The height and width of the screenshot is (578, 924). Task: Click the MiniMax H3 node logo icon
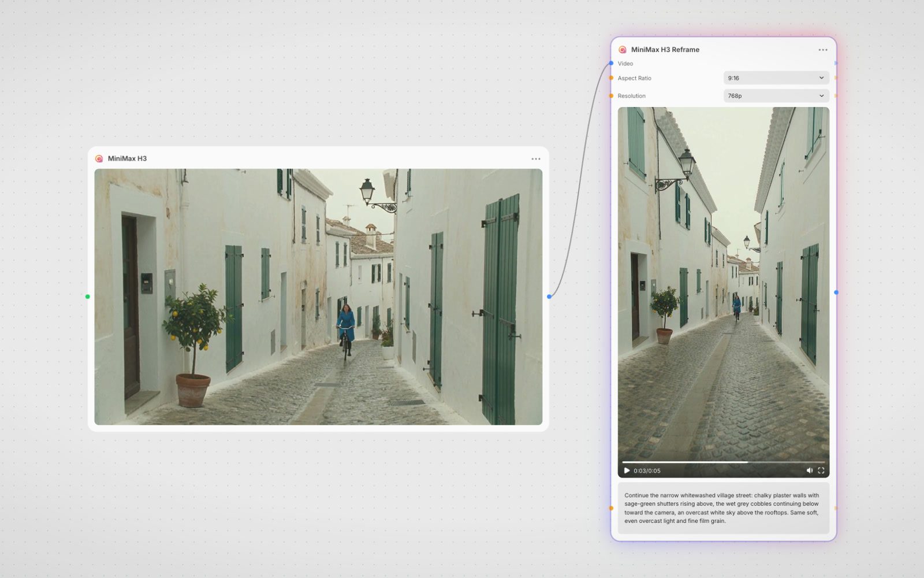(x=99, y=158)
